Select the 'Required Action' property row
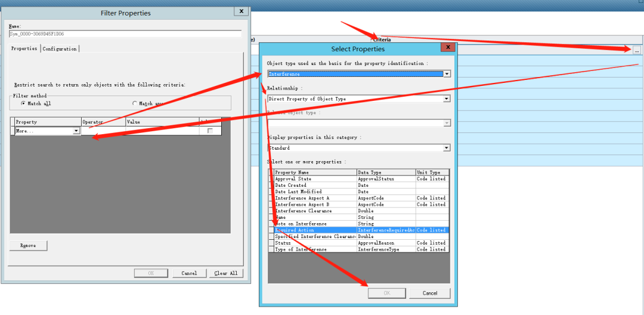Screen dimensions: 644x315 pos(359,230)
